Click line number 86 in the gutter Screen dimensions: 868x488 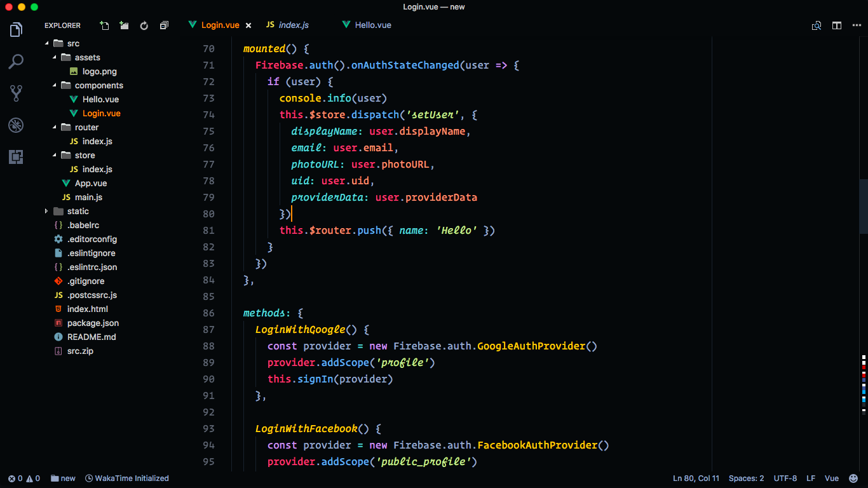(208, 313)
